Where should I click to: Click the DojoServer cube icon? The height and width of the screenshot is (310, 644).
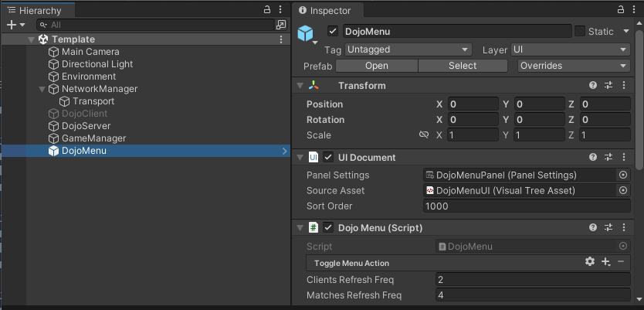coord(53,126)
